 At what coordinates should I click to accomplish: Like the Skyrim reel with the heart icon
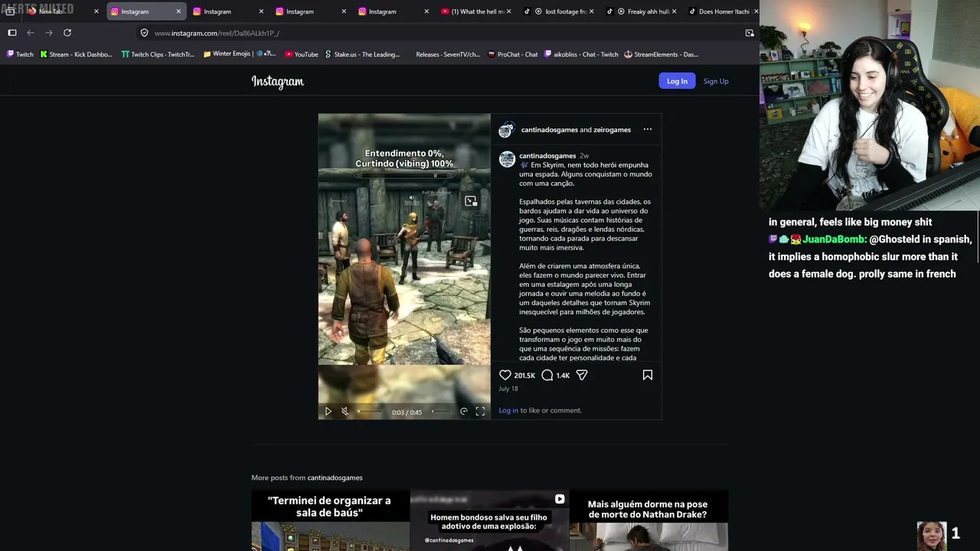click(505, 375)
